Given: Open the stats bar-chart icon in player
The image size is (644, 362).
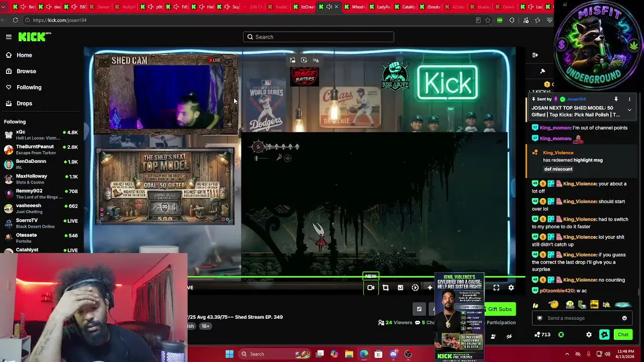Looking at the screenshot, I should tap(400, 288).
